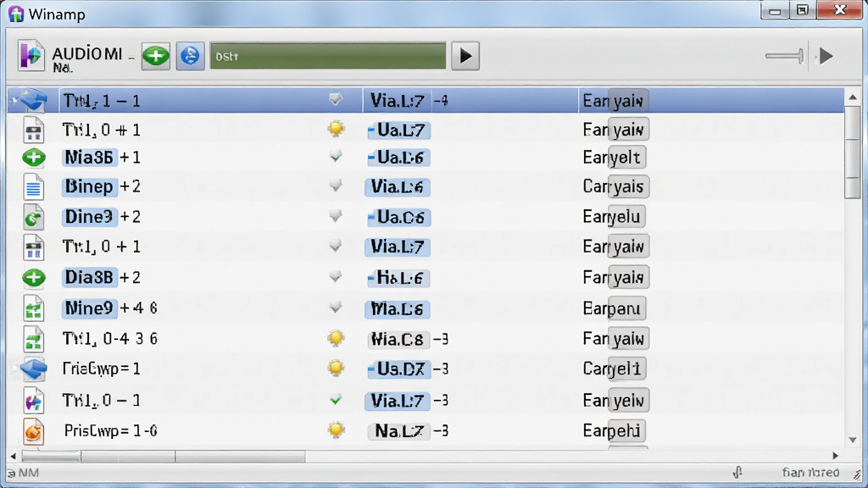Click Earpanı cell in Mine9 row

pyautogui.click(x=614, y=308)
